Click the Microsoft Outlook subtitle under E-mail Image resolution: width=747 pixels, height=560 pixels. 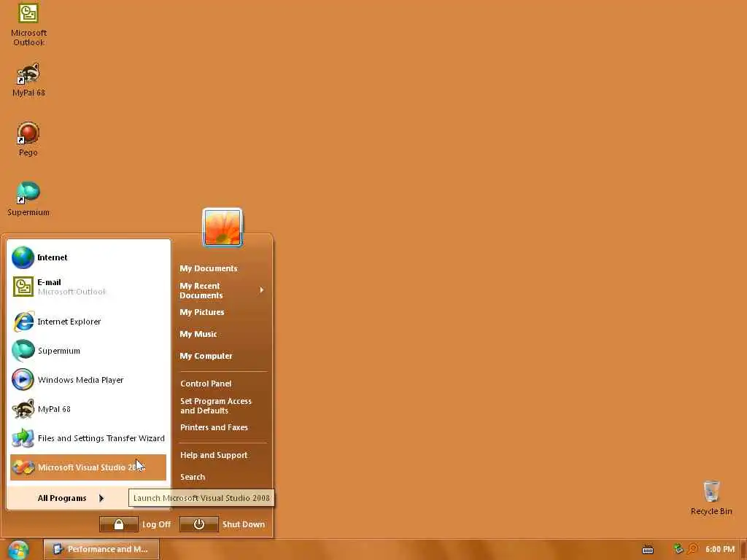(x=71, y=292)
